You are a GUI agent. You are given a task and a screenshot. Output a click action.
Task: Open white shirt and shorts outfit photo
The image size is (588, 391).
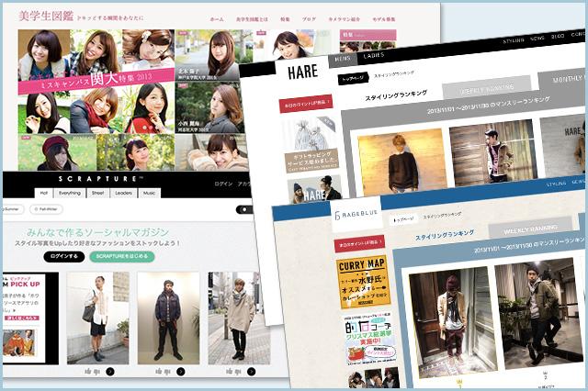click(98, 318)
